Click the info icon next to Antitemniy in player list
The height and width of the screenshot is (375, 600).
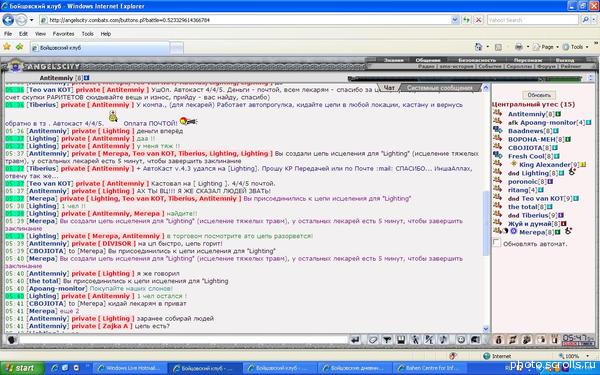tap(558, 114)
